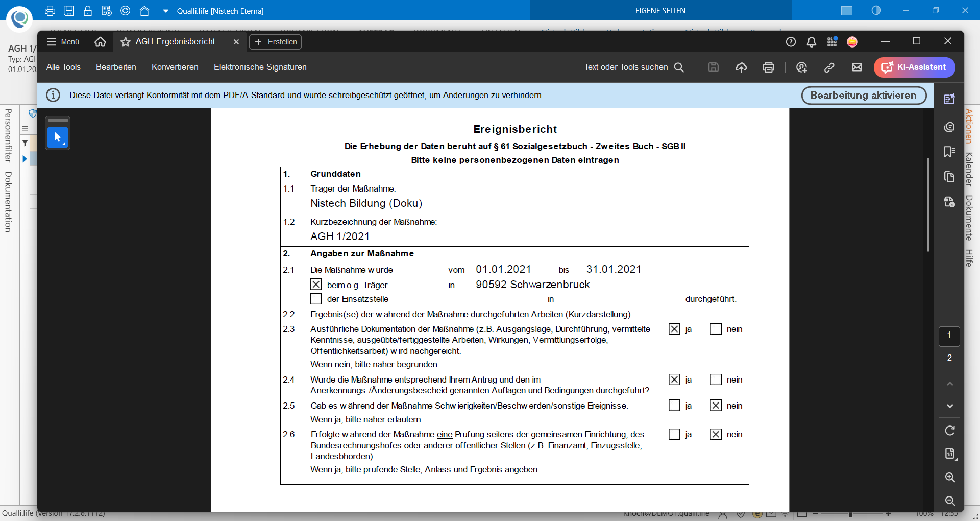Check 'ja' for item 2.5
The width and height of the screenshot is (980, 521).
coord(674,406)
